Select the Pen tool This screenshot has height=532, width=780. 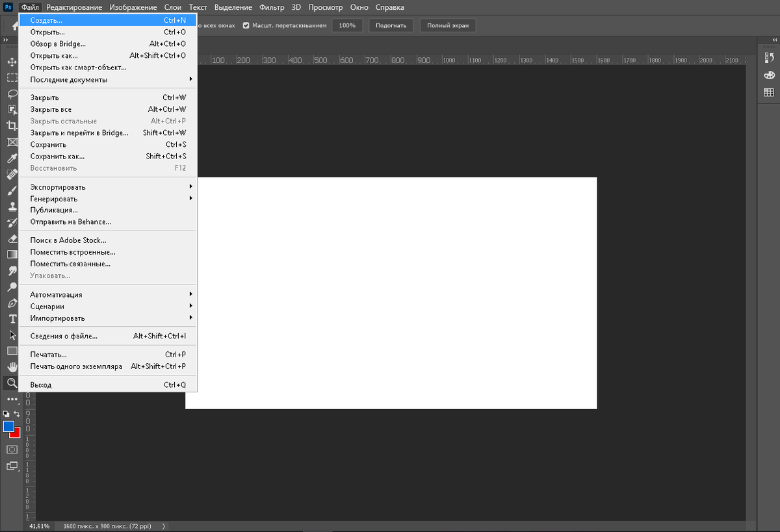click(x=12, y=303)
